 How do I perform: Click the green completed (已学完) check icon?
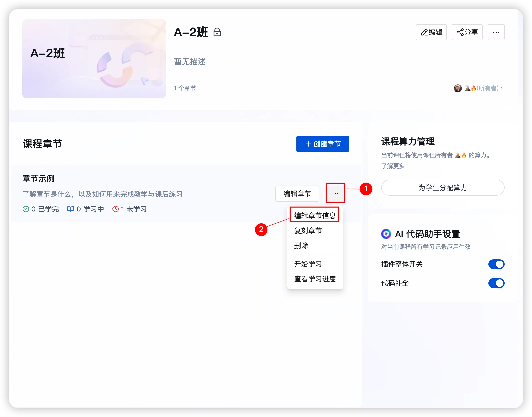[26, 209]
